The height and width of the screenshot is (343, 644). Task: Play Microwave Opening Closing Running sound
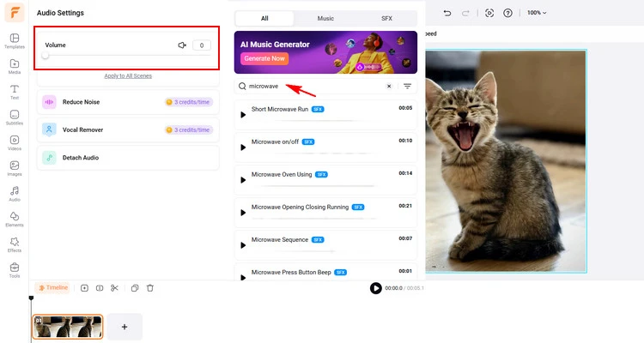tap(243, 213)
